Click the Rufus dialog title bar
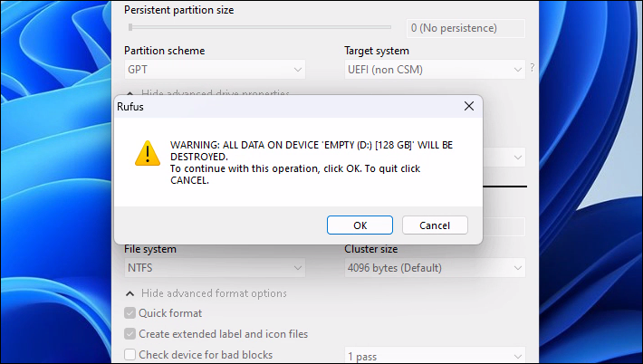 (287, 107)
